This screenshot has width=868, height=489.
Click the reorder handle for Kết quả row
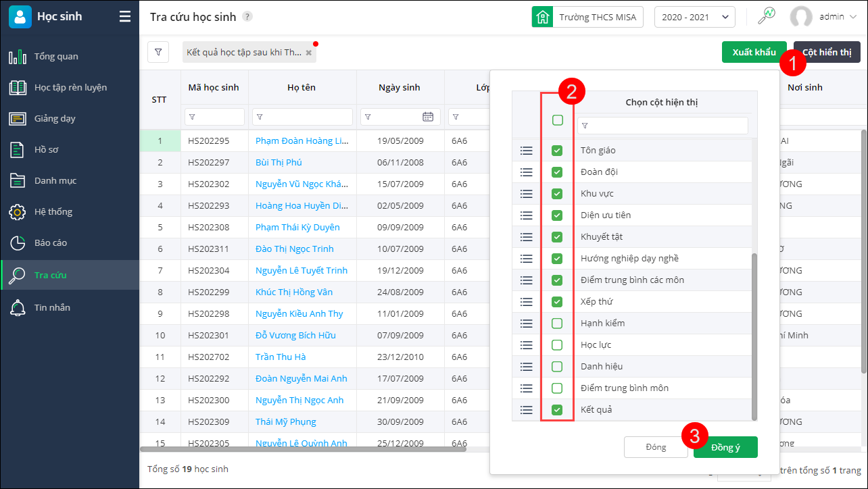(527, 410)
